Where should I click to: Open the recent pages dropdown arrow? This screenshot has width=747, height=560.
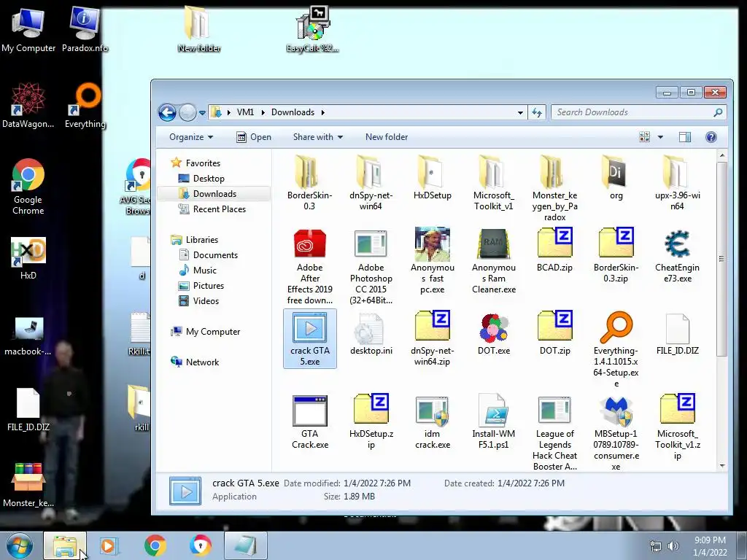click(203, 113)
